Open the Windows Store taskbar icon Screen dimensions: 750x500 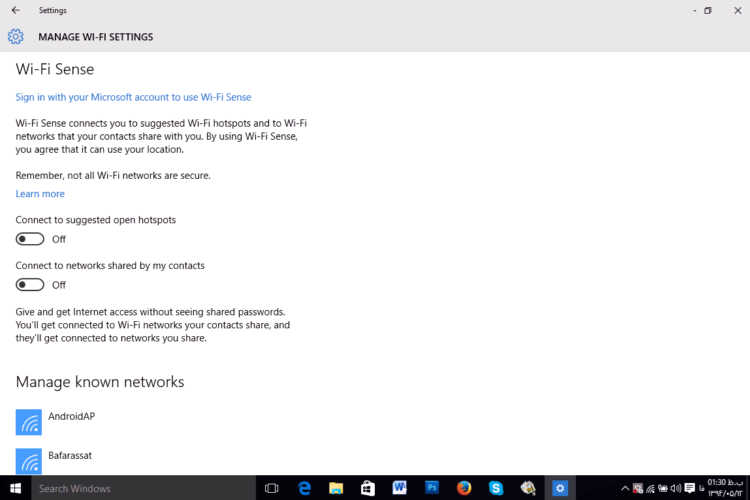pos(368,488)
